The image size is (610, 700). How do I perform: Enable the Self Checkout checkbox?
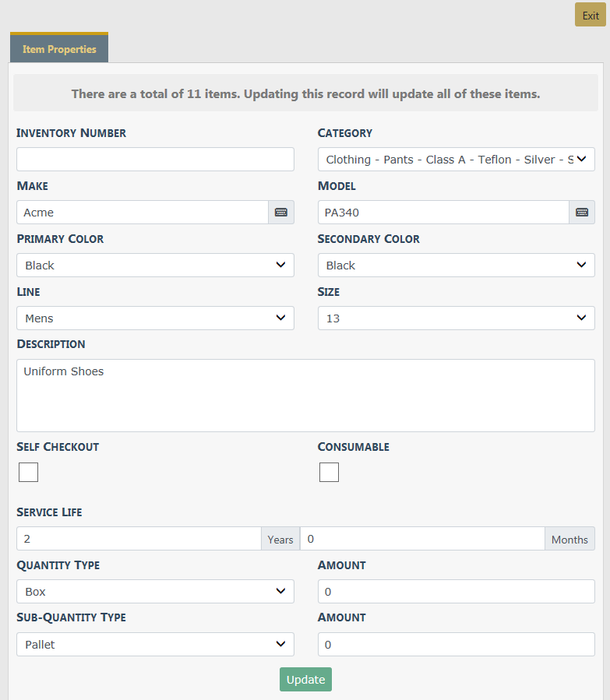pos(29,473)
